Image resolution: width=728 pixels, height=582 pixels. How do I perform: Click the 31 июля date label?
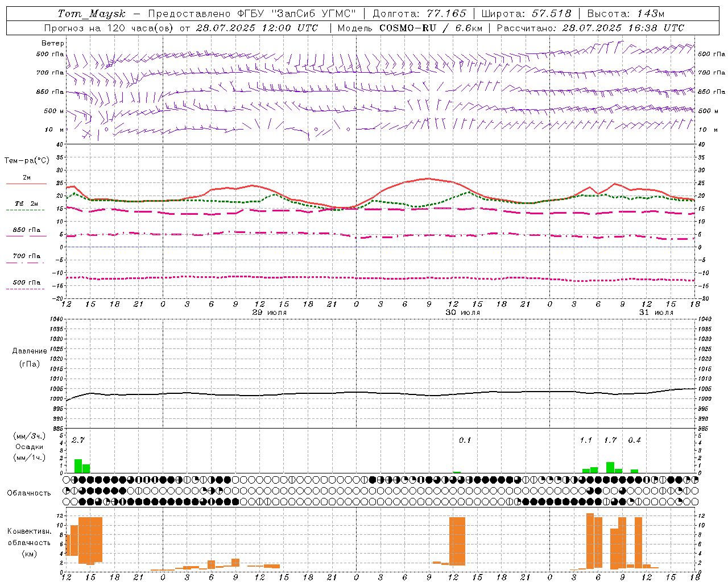point(656,313)
